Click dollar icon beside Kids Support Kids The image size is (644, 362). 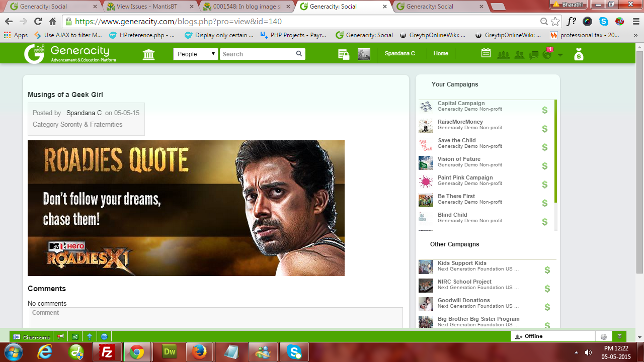tap(547, 270)
